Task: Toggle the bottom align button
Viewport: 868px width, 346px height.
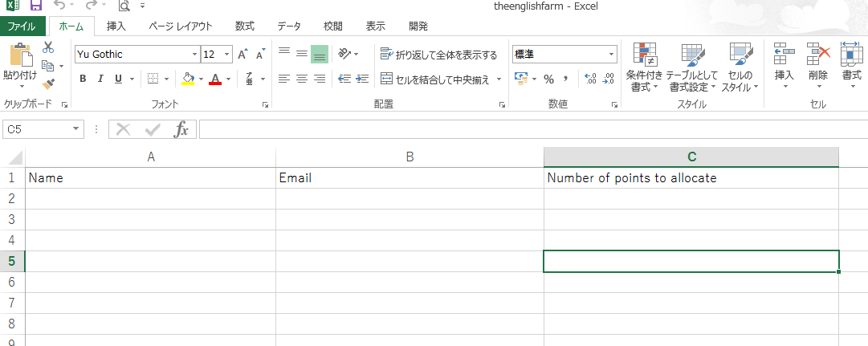Action: 320,54
